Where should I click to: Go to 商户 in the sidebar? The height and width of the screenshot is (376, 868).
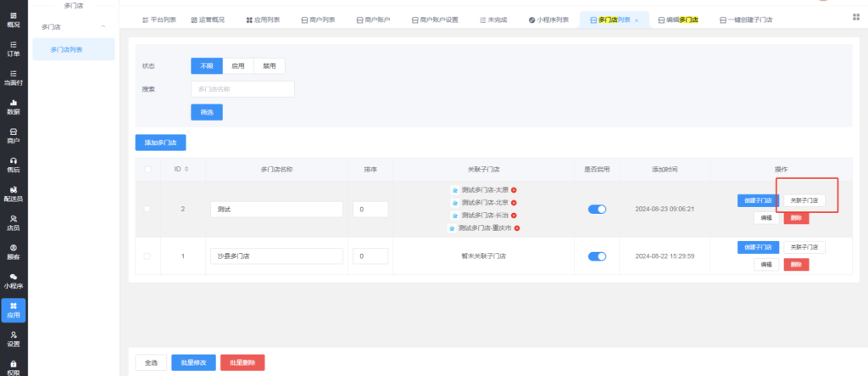[x=14, y=135]
